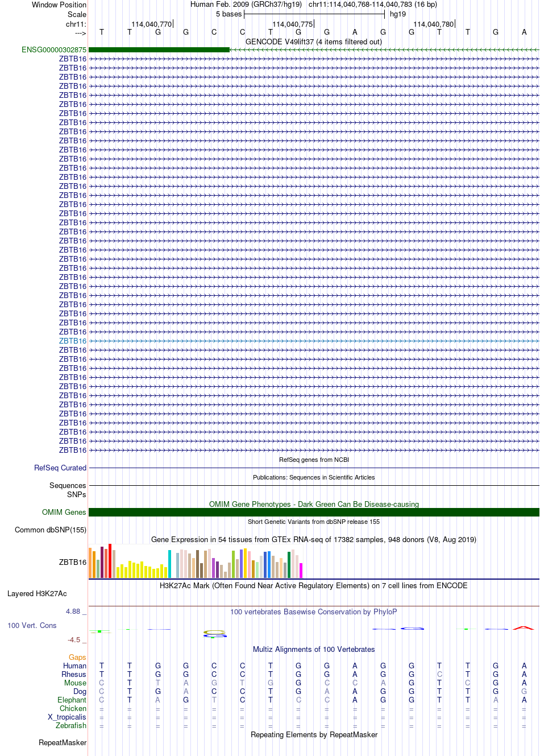Select the dark green ENSG00000302875 exon block
The width and height of the screenshot is (540, 756).
[159, 50]
